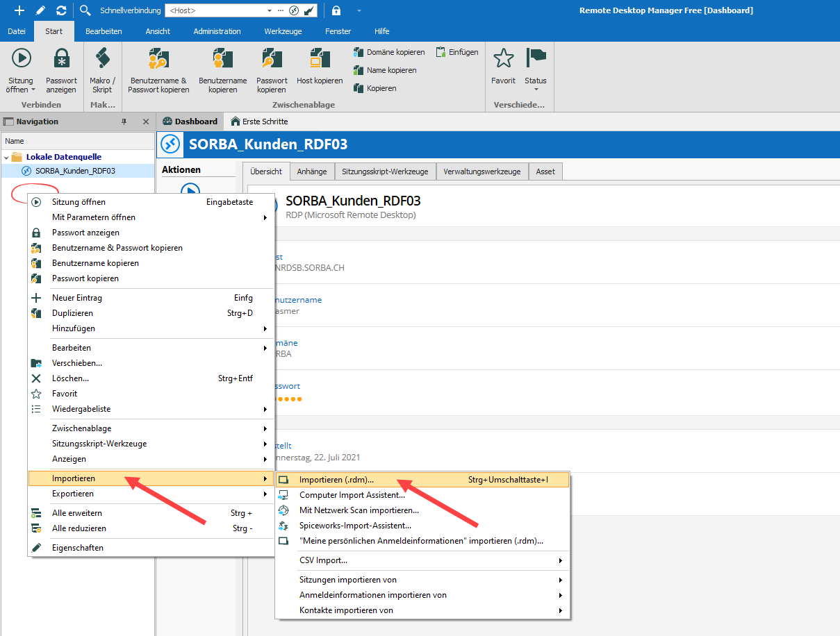Click Makro / Skript ribbon button
Image resolution: width=840 pixels, height=636 pixels.
pos(103,70)
